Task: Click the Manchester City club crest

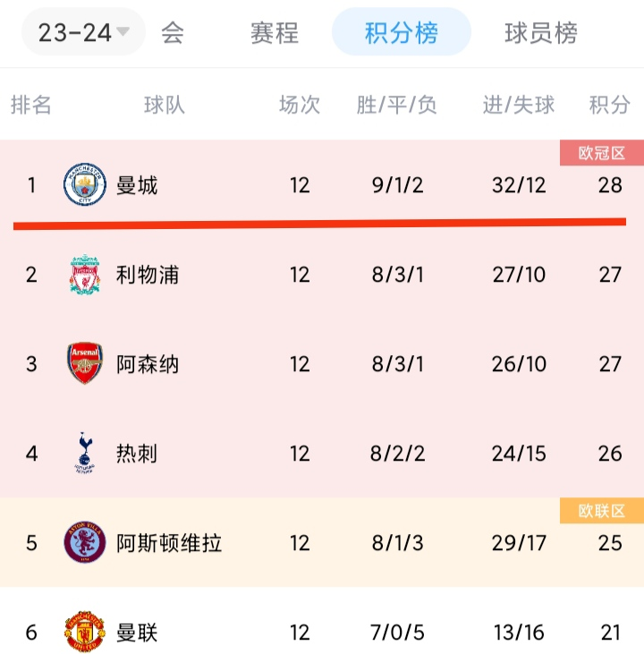Action: (85, 185)
